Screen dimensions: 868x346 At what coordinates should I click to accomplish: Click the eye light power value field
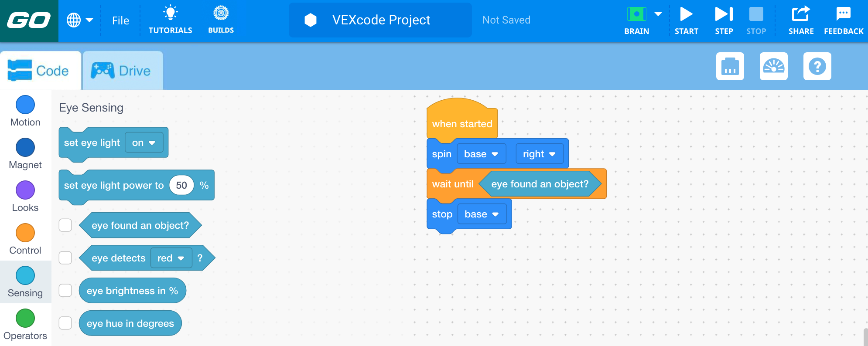pos(181,186)
